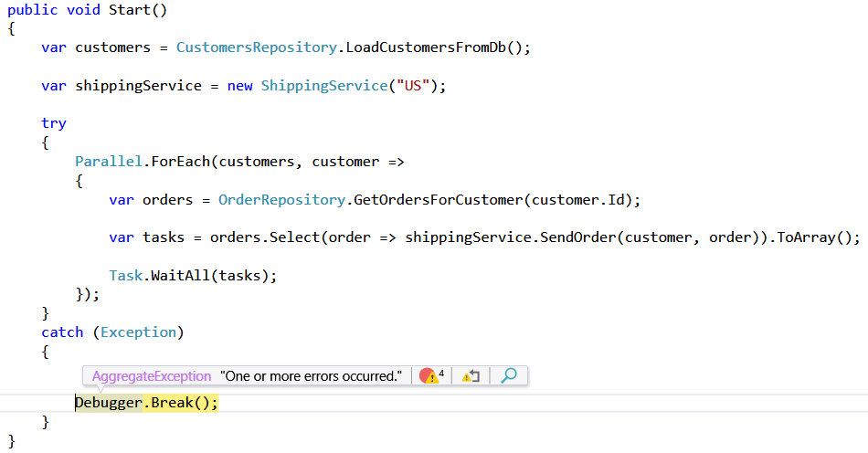Open exception details with magnifier icon
Image resolution: width=868 pixels, height=453 pixels.
[509, 375]
